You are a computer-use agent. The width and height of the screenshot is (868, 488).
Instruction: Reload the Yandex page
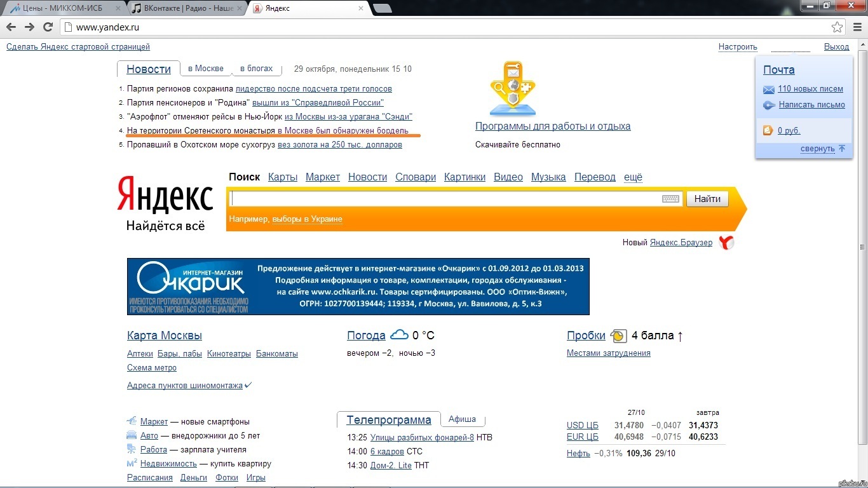pos(48,27)
